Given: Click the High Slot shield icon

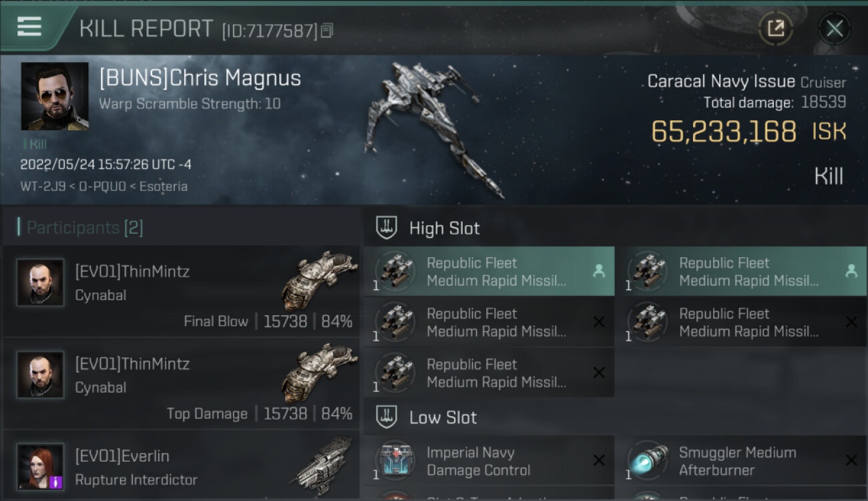Looking at the screenshot, I should click(x=387, y=228).
